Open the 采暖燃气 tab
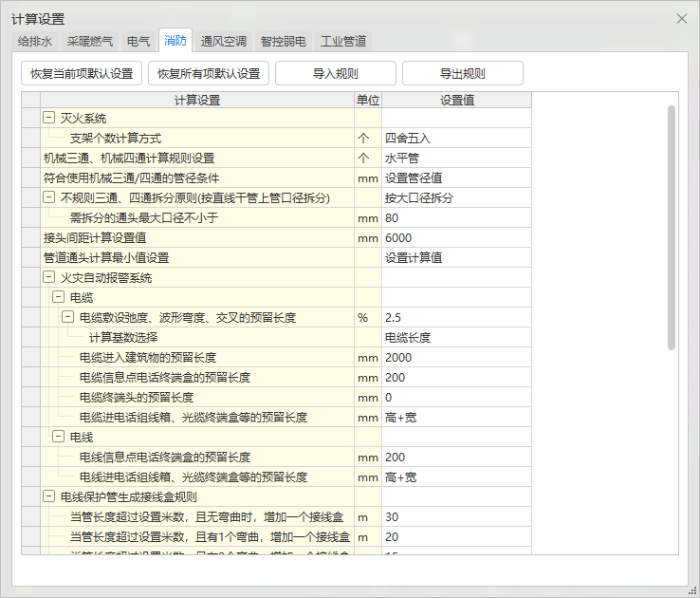This screenshot has width=700, height=598. [x=90, y=41]
